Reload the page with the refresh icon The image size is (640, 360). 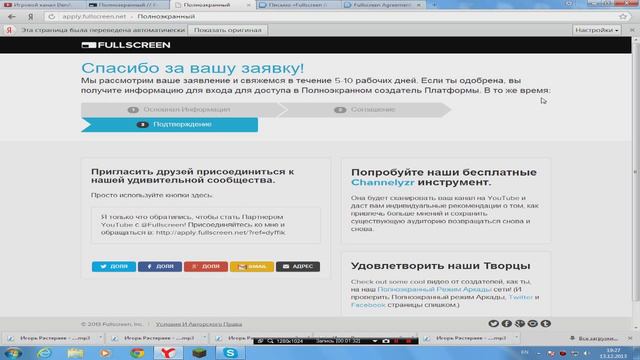[x=51, y=17]
